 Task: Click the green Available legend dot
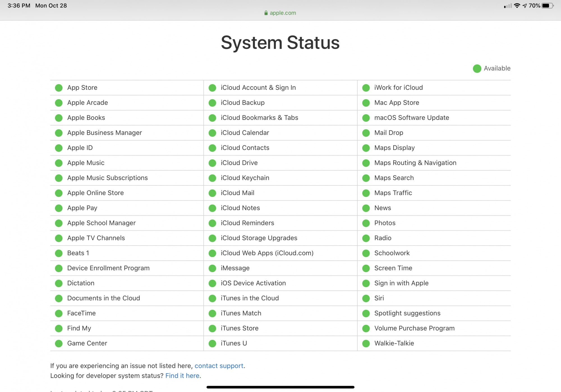477,68
